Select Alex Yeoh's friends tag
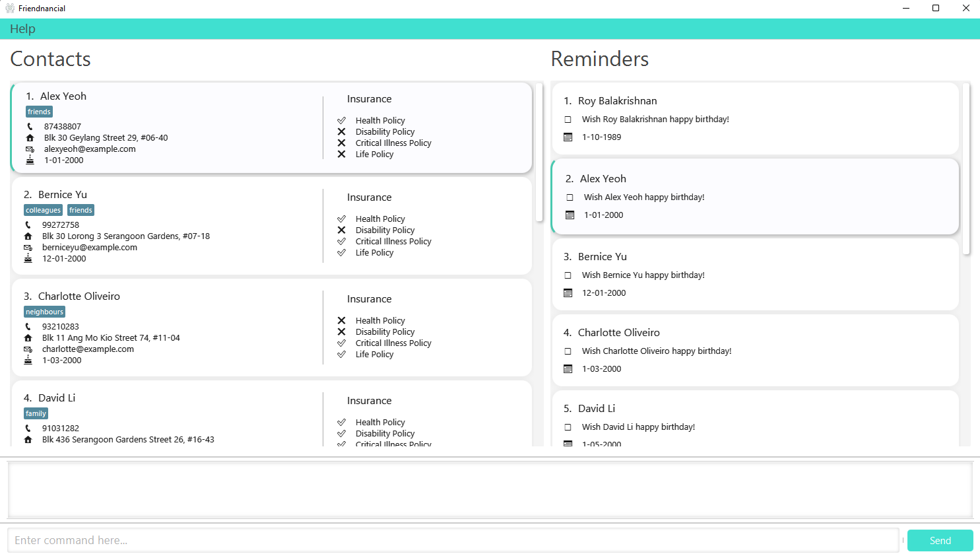This screenshot has width=980, height=556. point(39,112)
